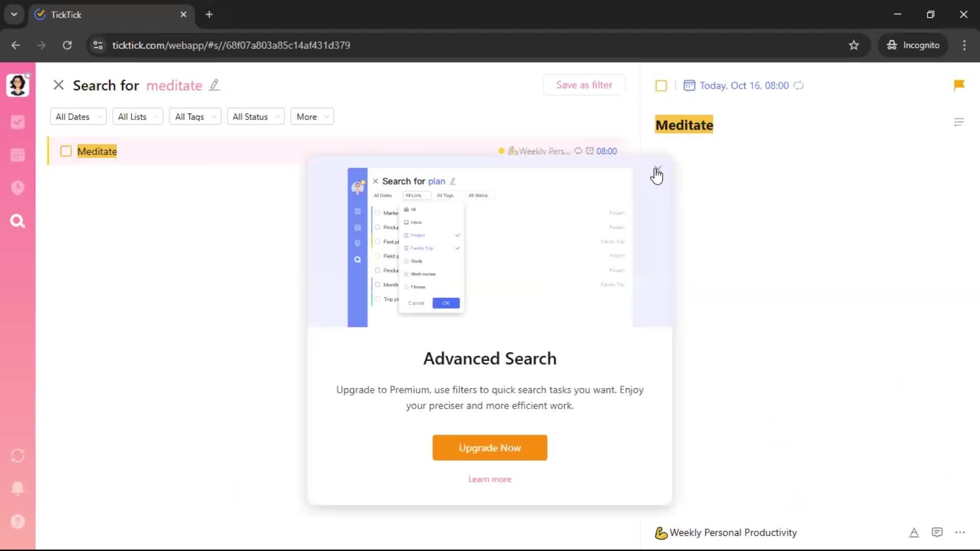Open the All Status filter dropdown
The width and height of the screenshot is (980, 551).
(255, 117)
